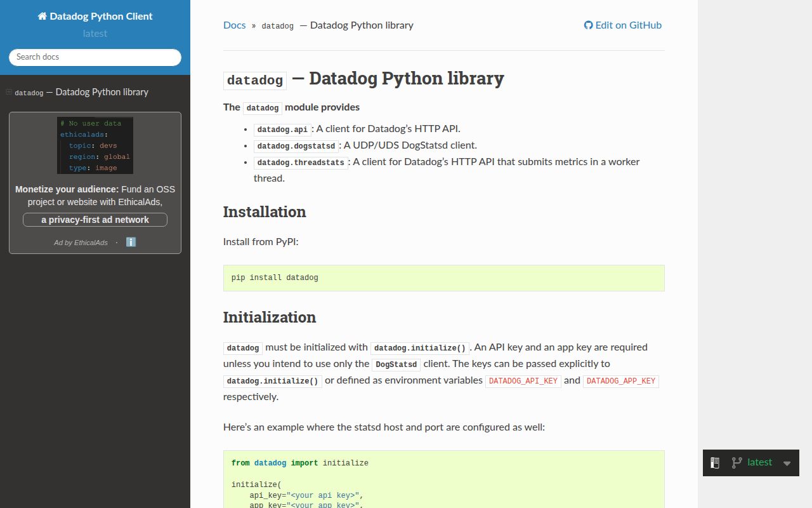
Task: Expand the version flyout caret arrow
Action: coord(787,464)
